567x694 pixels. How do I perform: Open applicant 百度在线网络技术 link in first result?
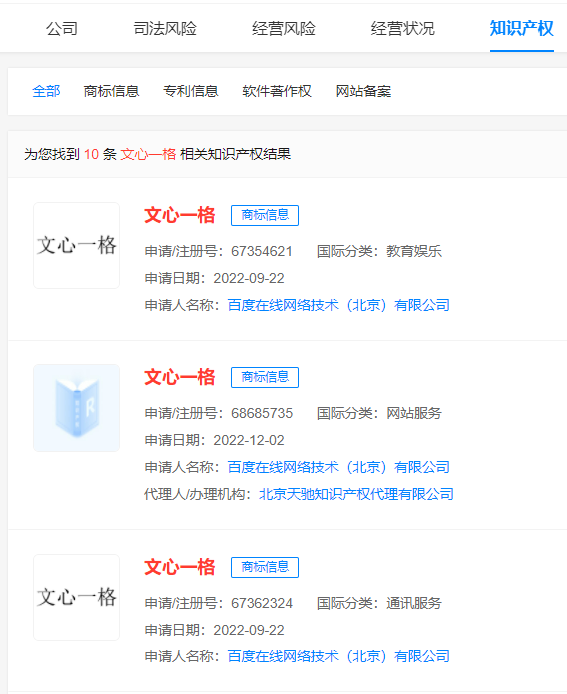click(339, 305)
